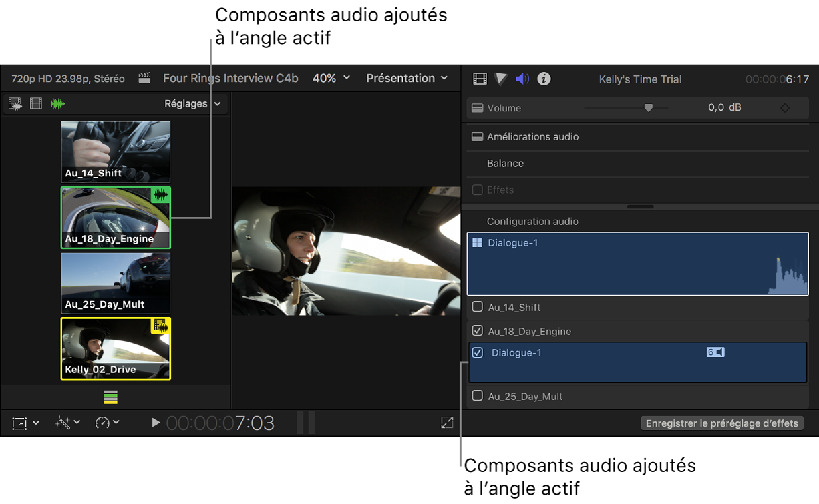Uncheck the Au_18_Day_Engine component
The width and height of the screenshot is (819, 504).
(x=478, y=330)
